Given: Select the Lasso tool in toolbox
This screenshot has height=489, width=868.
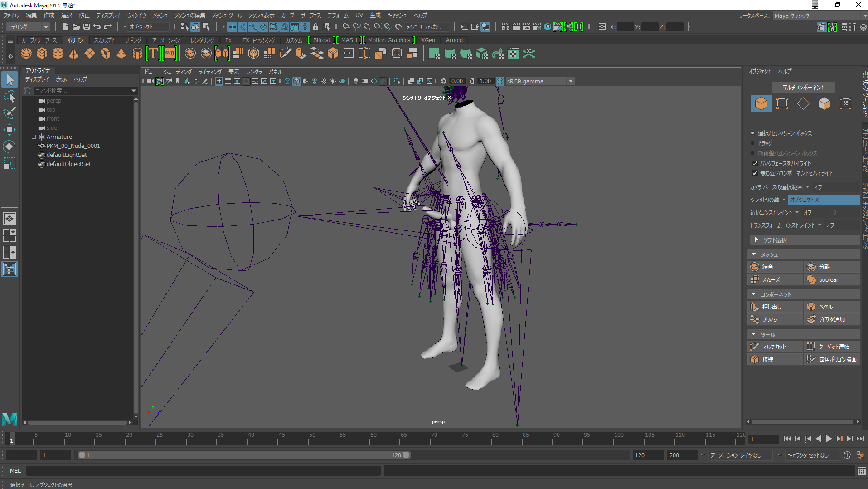Looking at the screenshot, I should 10,97.
